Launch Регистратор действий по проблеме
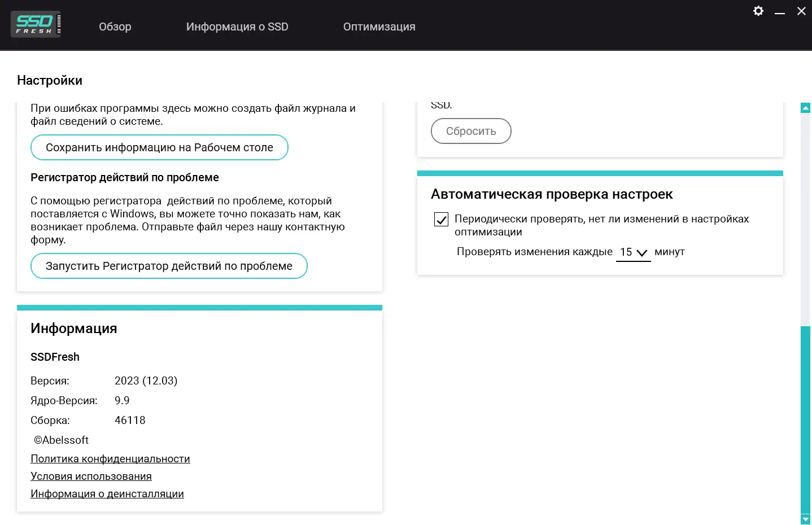812x525 pixels. tap(168, 265)
